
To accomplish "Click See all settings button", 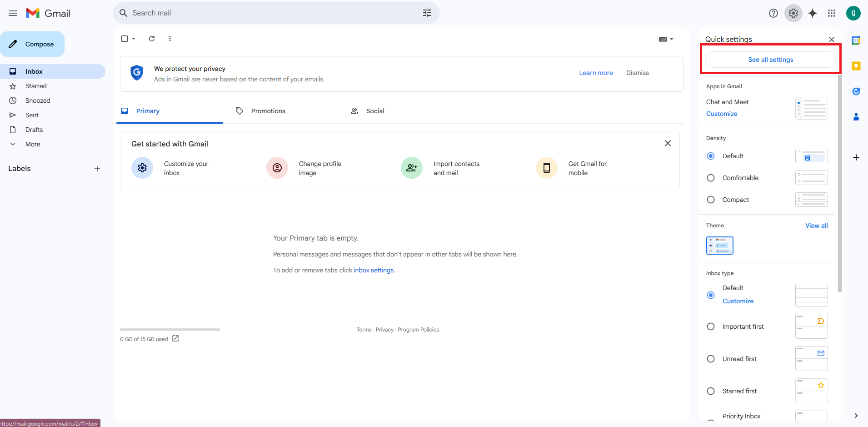I will [770, 60].
